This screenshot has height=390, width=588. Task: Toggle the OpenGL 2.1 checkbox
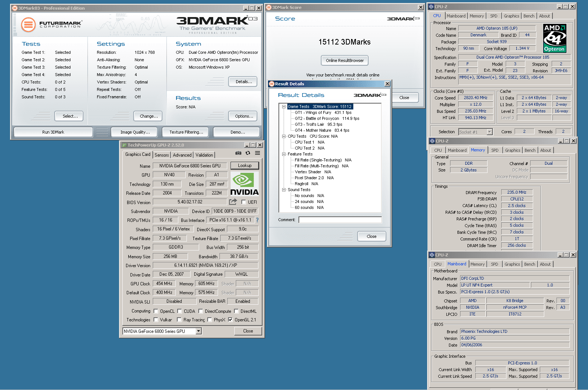click(x=230, y=320)
